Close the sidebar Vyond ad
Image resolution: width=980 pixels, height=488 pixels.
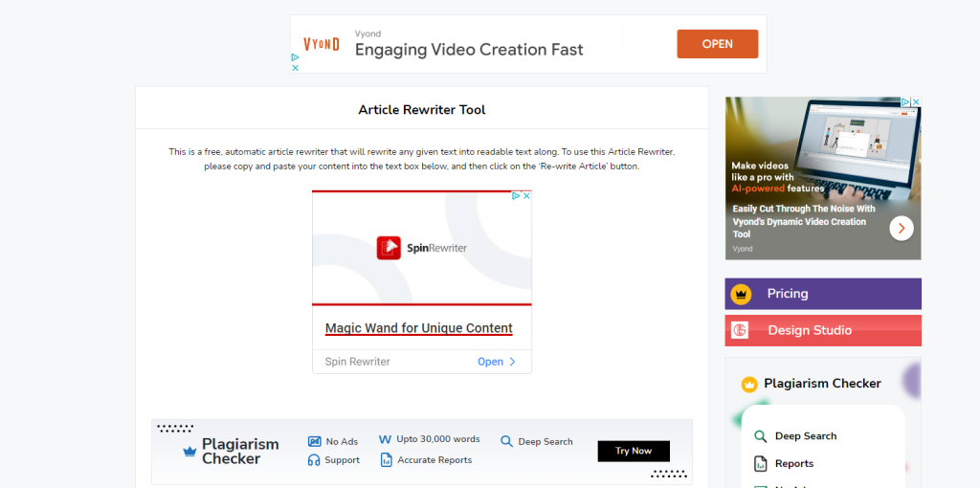[916, 101]
